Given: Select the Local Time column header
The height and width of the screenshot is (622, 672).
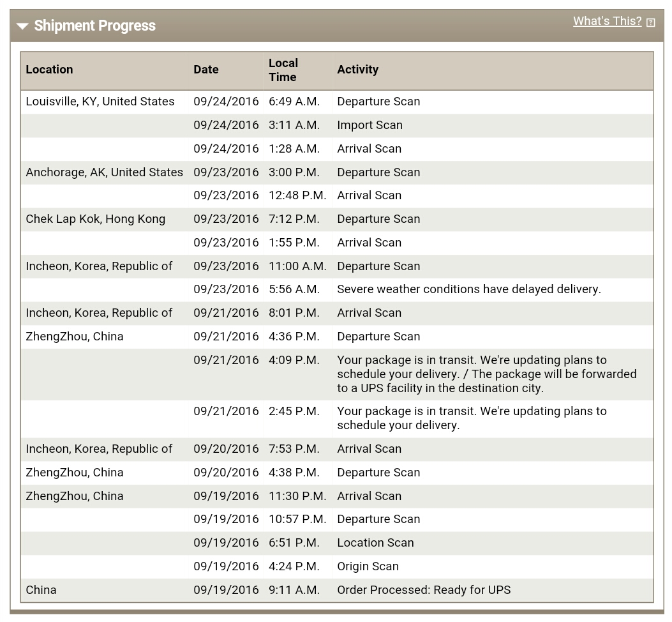Looking at the screenshot, I should tap(283, 70).
